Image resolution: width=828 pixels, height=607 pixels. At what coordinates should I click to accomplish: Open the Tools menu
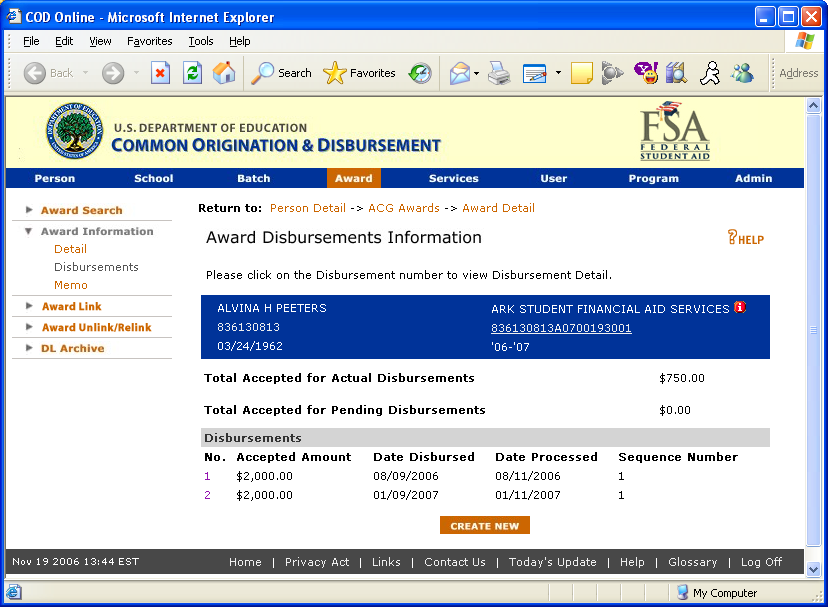pyautogui.click(x=201, y=41)
